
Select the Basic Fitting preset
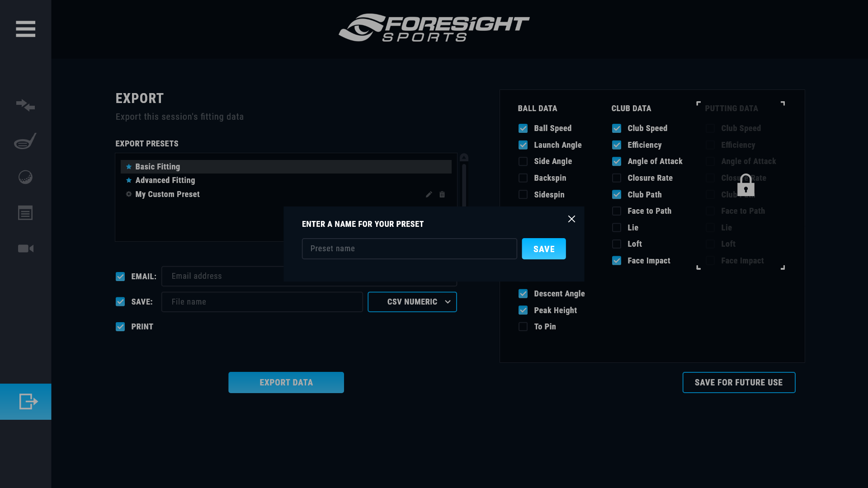[x=157, y=167]
